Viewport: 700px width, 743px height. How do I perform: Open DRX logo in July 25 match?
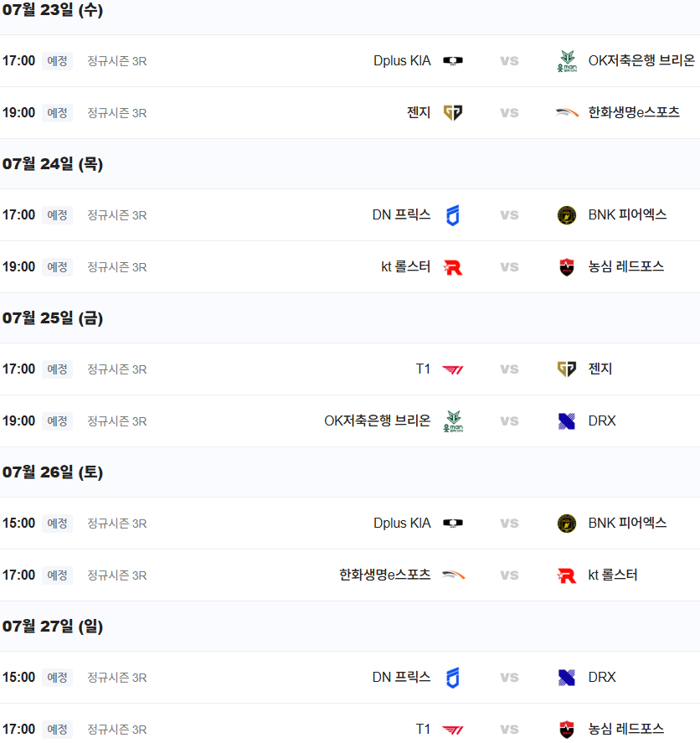[x=567, y=421]
